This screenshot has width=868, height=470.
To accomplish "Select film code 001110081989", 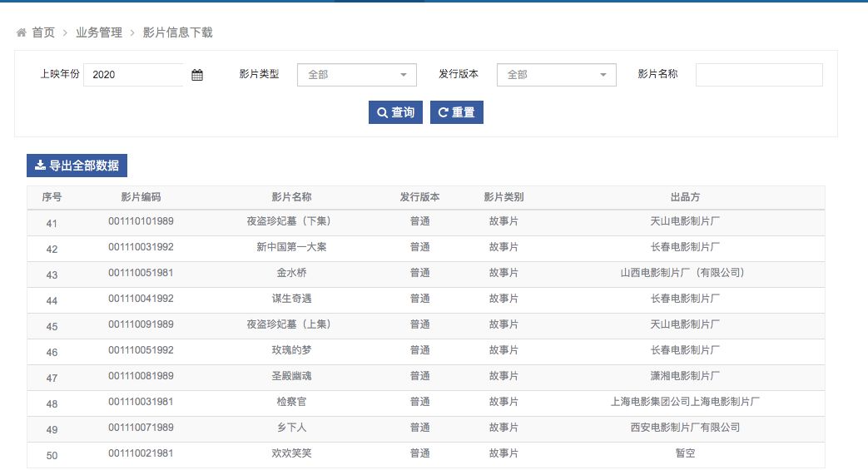I will tap(141, 376).
